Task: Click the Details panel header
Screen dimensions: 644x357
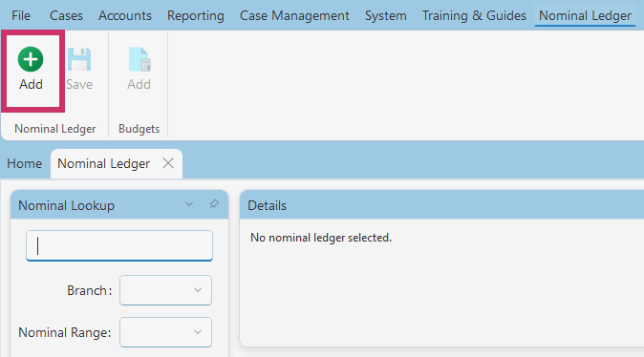Action: click(x=441, y=205)
